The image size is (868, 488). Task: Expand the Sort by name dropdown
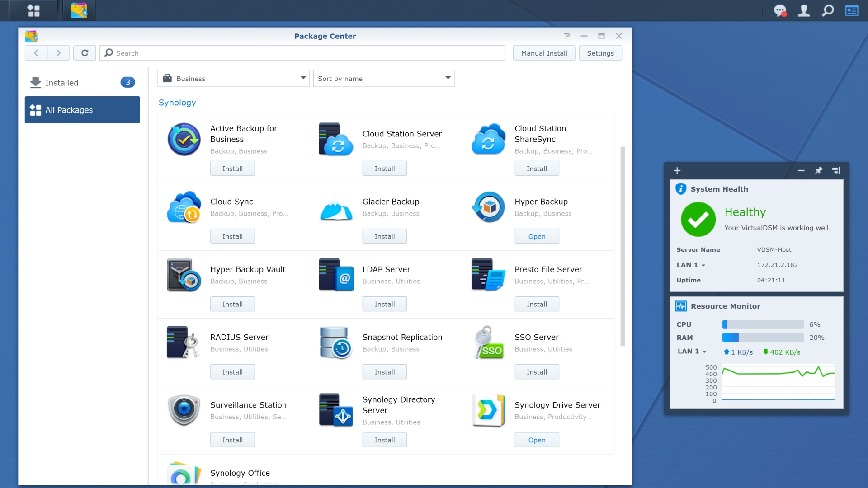pos(383,78)
